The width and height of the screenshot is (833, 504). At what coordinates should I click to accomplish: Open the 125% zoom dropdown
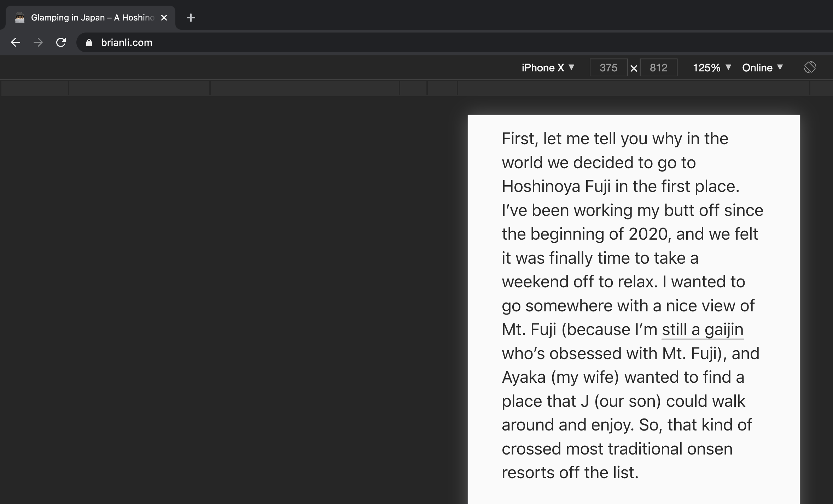click(x=712, y=68)
